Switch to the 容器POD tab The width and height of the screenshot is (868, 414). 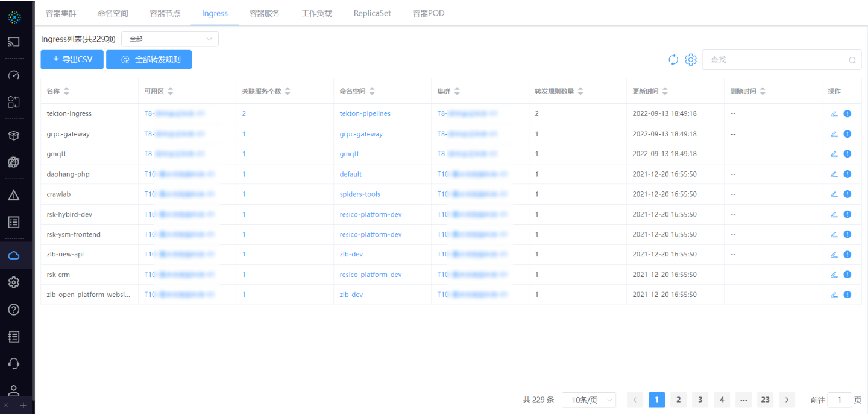(x=429, y=13)
